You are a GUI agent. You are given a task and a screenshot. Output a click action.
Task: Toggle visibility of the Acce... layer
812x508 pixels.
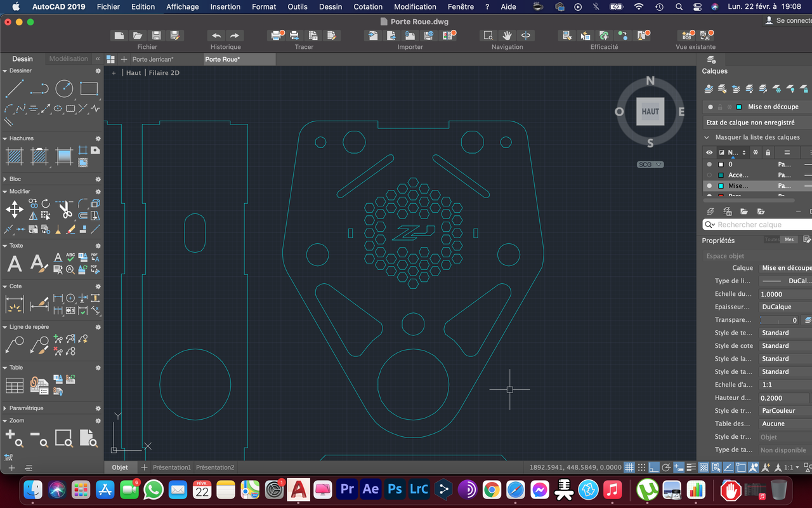pyautogui.click(x=709, y=175)
